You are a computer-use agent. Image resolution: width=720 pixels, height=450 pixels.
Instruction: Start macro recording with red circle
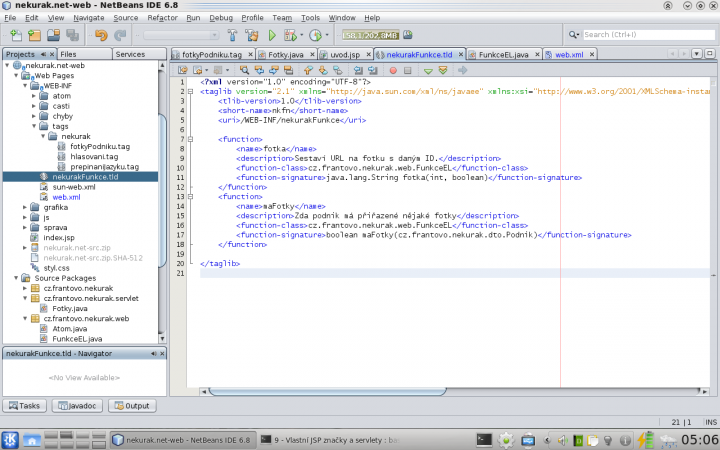pos(393,70)
